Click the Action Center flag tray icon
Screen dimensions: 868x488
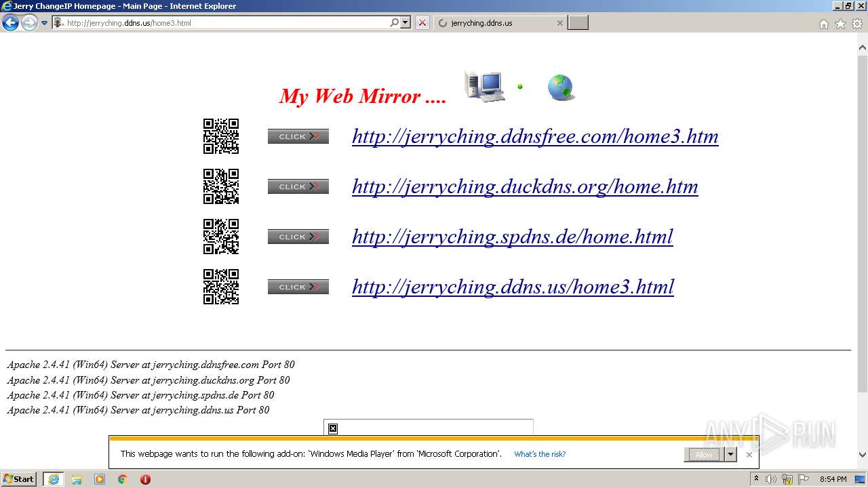[x=804, y=479]
